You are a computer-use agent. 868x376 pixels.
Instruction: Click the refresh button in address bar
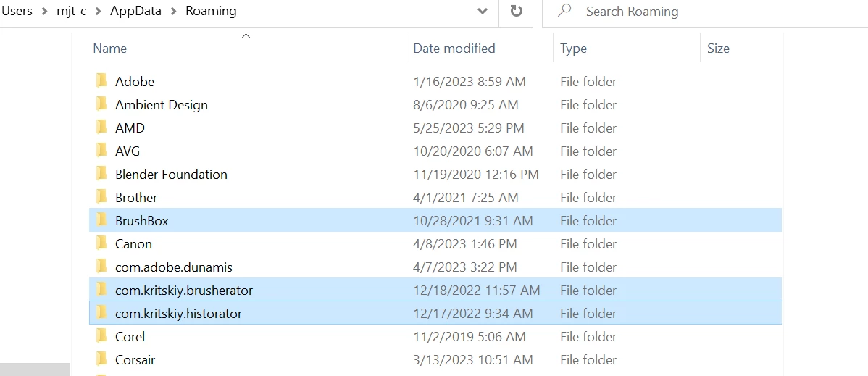(516, 11)
